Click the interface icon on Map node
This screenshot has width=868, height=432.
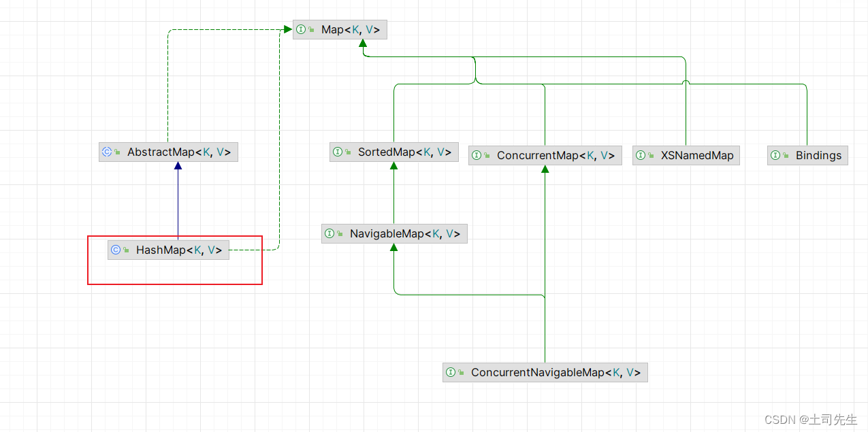[x=300, y=29]
